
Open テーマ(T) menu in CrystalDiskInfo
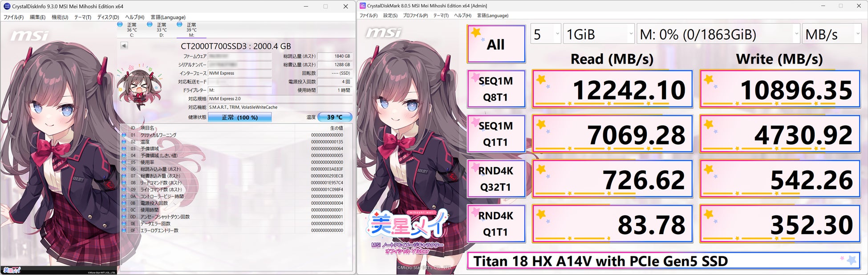(83, 17)
